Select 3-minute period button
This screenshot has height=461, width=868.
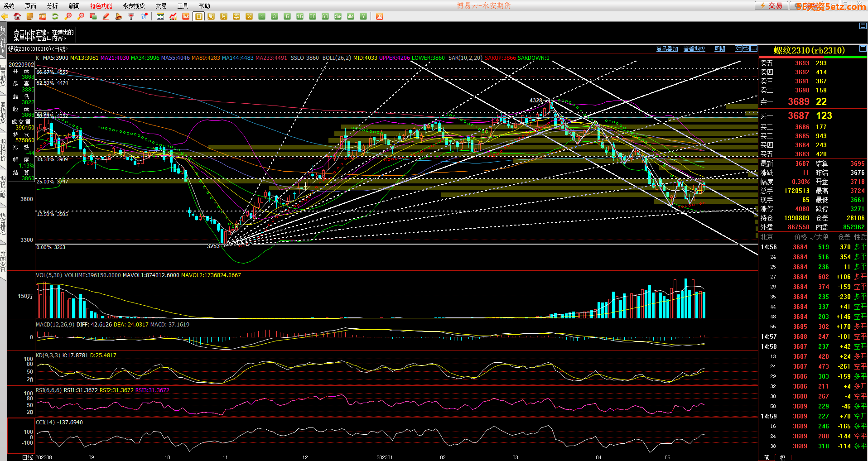(275, 16)
